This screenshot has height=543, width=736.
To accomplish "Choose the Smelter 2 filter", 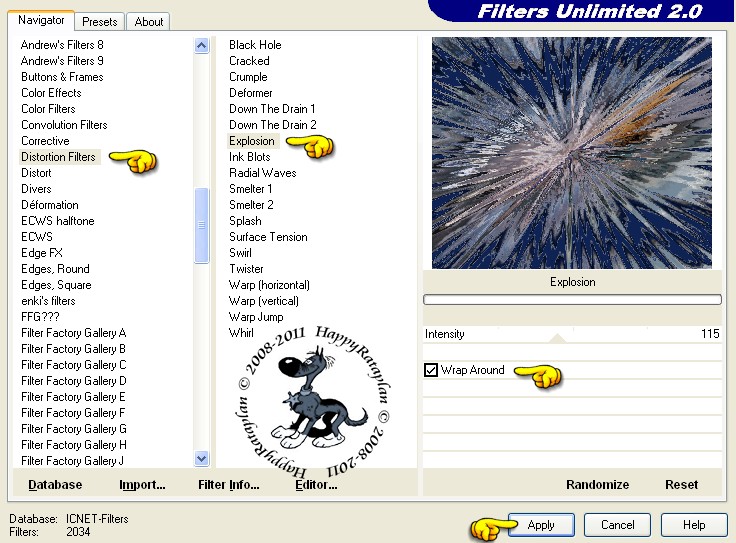I will [x=251, y=205].
